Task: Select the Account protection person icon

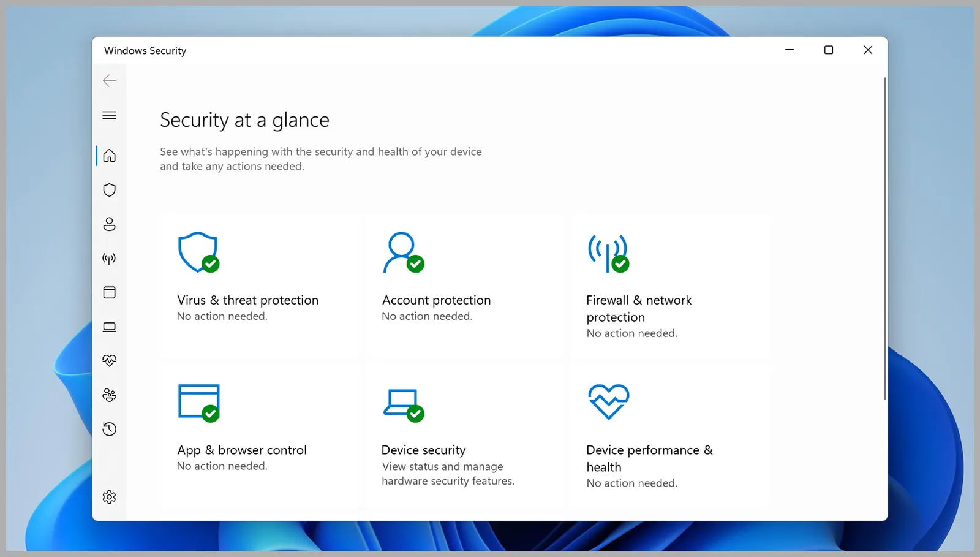Action: (109, 224)
